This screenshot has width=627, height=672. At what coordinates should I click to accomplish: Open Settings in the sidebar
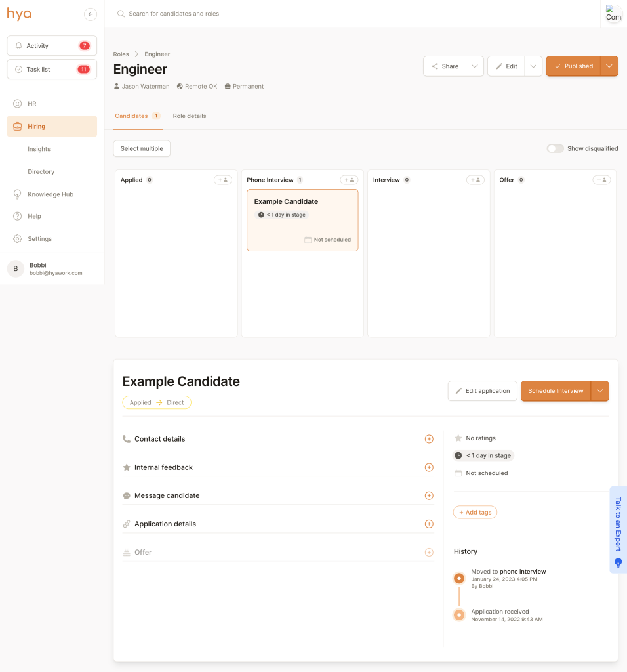coord(39,239)
